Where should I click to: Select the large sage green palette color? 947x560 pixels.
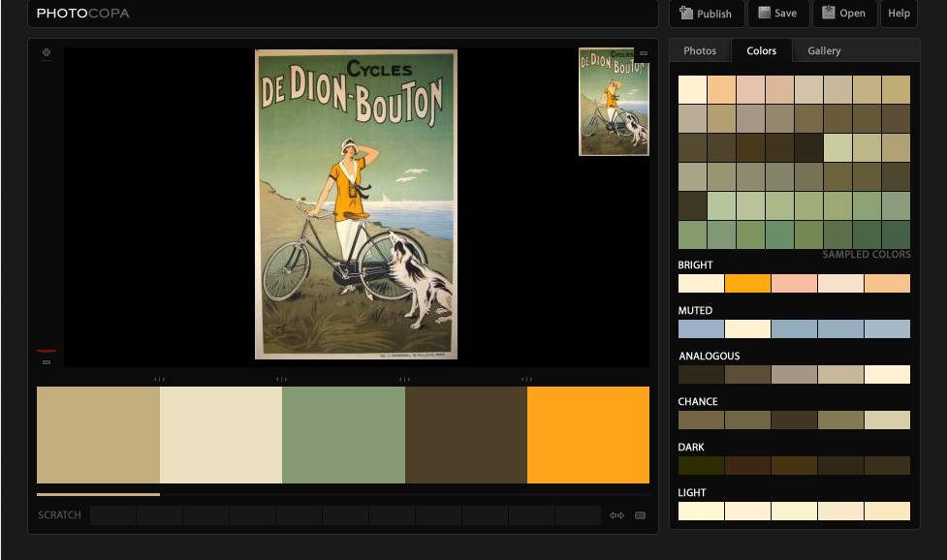(344, 434)
